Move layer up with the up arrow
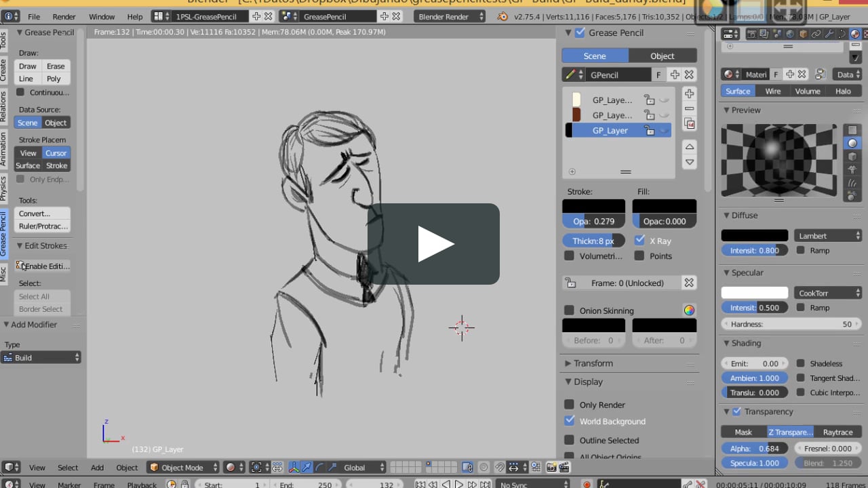 pyautogui.click(x=690, y=146)
